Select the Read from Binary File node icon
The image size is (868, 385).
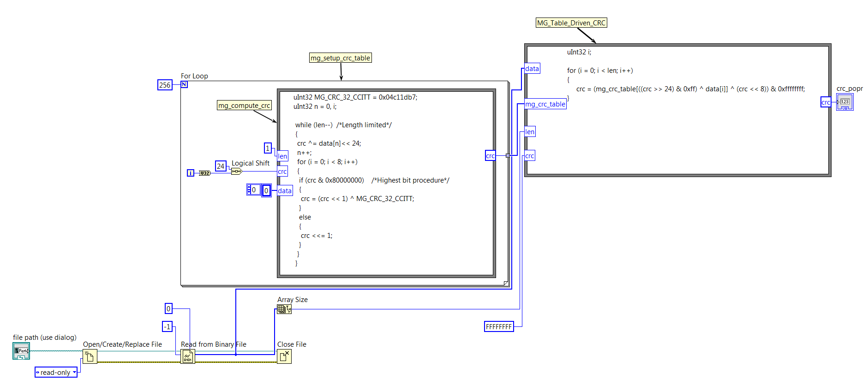tap(188, 356)
